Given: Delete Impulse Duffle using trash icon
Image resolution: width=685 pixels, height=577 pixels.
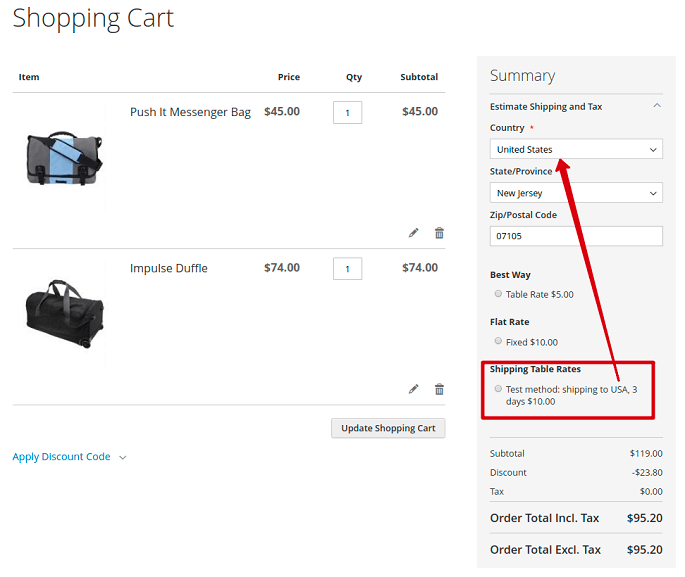Looking at the screenshot, I should pyautogui.click(x=439, y=389).
